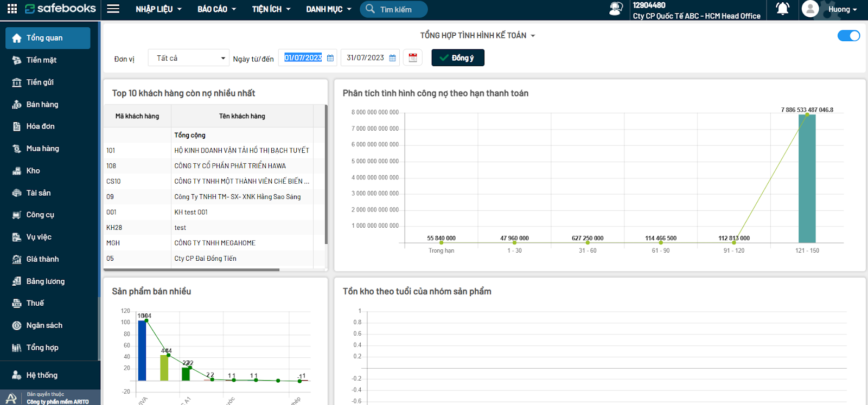Screen dimensions: 868x405
Task: Click the blue bar in Sản phẩm chart
Action: click(142, 350)
